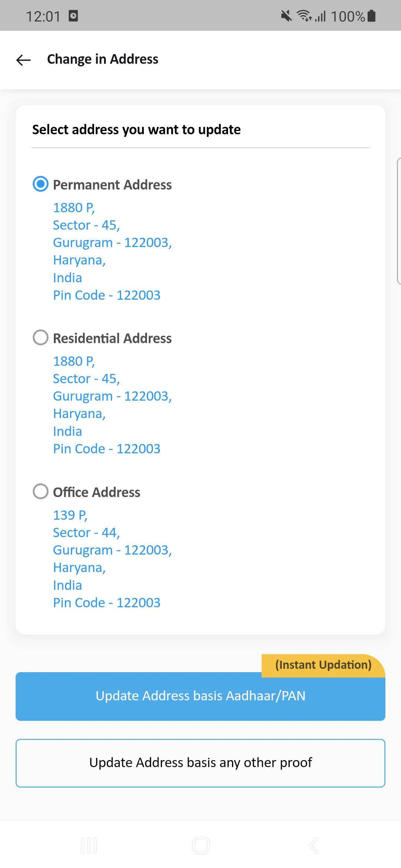Viewport: 401px width, 868px height.
Task: Tap the Android back navigation chevron
Action: pos(313,845)
